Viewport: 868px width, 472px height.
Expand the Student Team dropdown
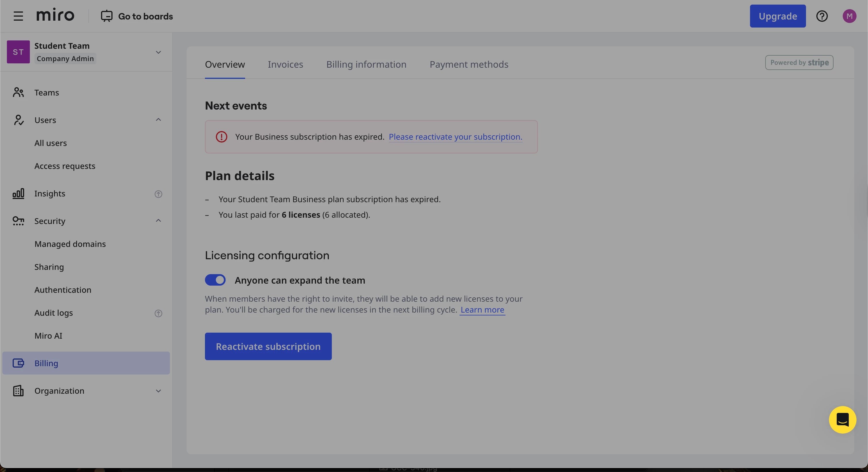(x=158, y=52)
